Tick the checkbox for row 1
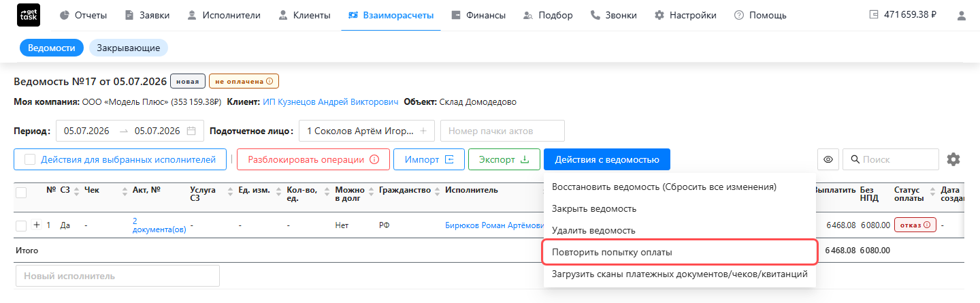The width and height of the screenshot is (980, 303). click(21, 225)
